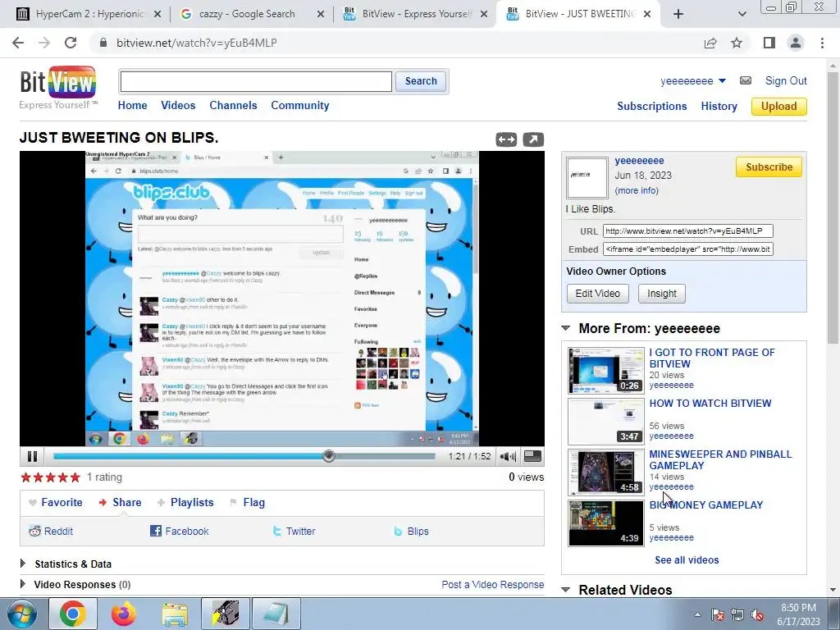Close the cazzy Google Search tab

pyautogui.click(x=321, y=14)
